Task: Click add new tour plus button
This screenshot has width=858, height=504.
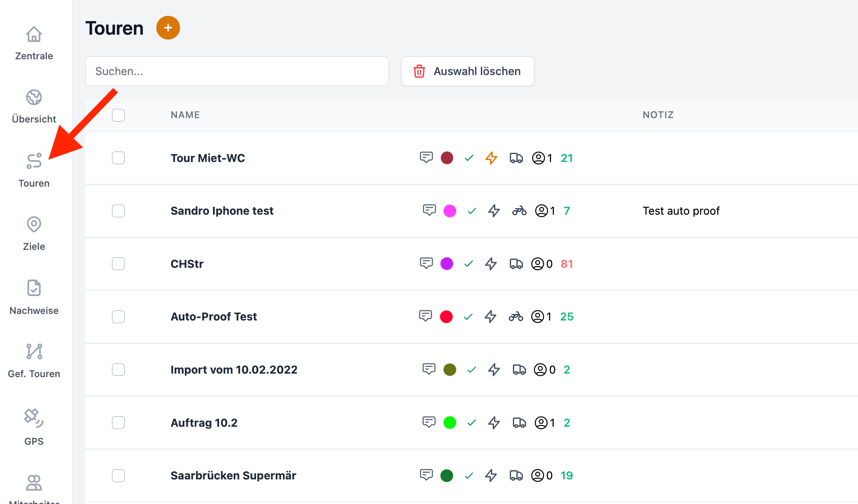Action: pos(167,28)
